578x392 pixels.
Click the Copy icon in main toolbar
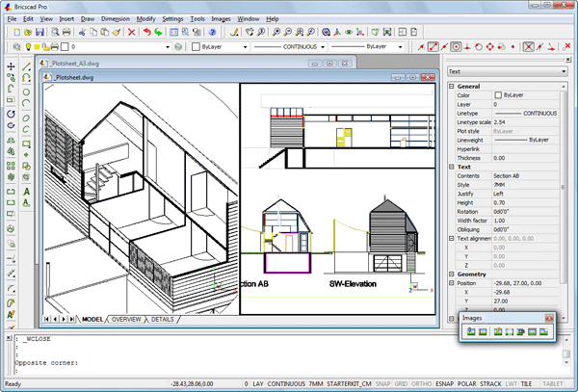(x=93, y=33)
